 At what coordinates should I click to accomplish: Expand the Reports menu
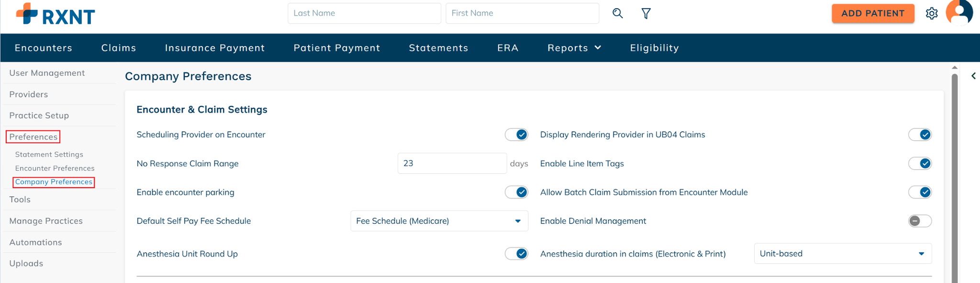tap(574, 48)
